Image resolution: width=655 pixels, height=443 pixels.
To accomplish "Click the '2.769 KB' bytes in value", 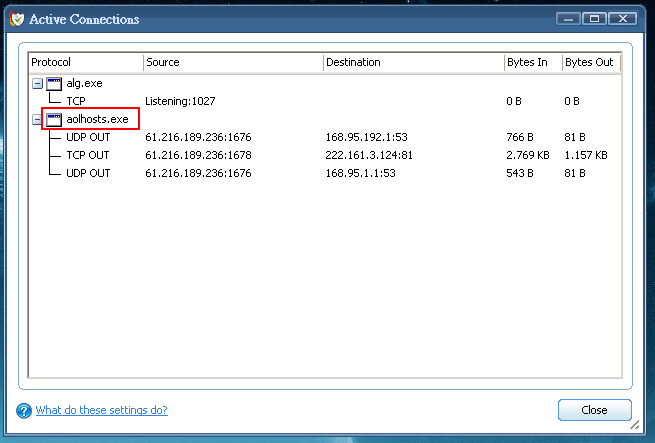I will (x=528, y=155).
